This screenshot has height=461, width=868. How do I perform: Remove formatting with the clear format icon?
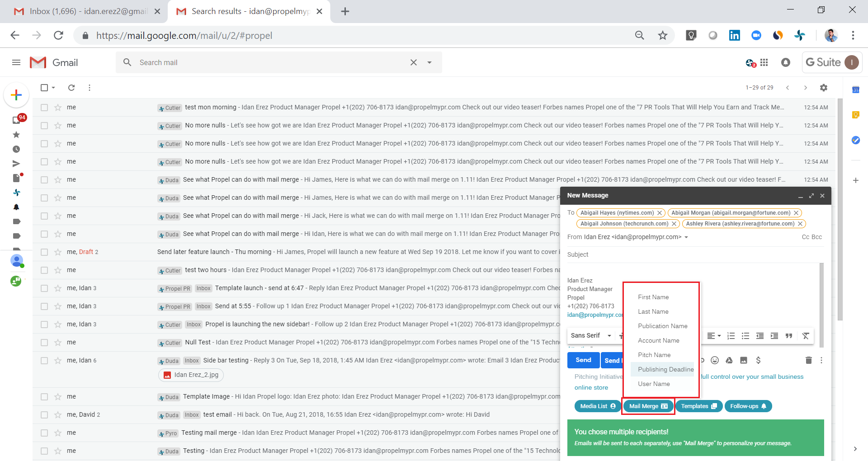point(806,336)
